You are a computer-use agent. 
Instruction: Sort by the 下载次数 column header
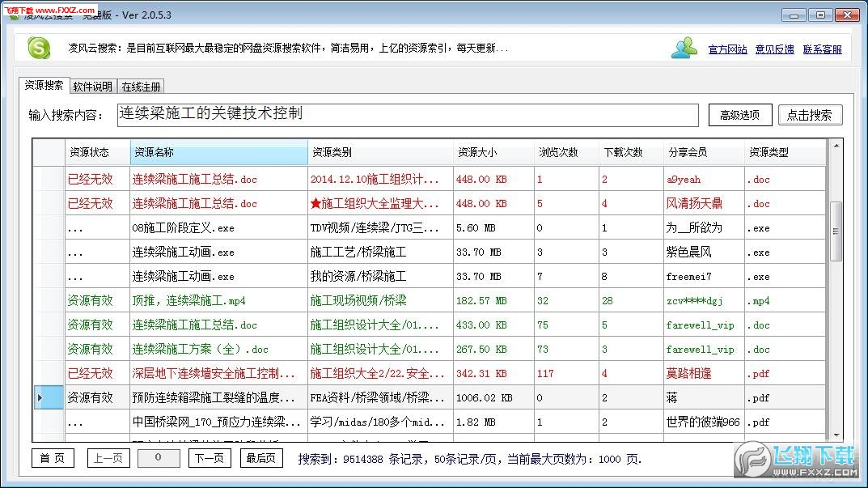click(x=632, y=152)
